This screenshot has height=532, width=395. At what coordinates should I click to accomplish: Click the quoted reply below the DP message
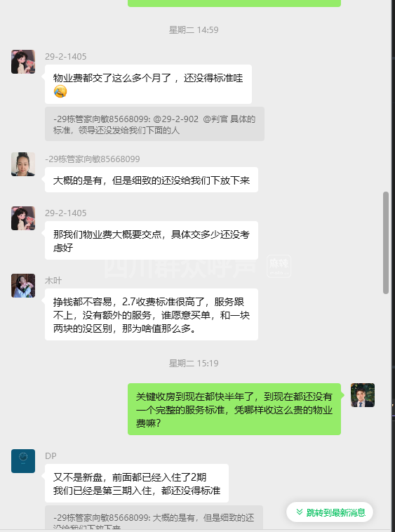pyautogui.click(x=154, y=517)
